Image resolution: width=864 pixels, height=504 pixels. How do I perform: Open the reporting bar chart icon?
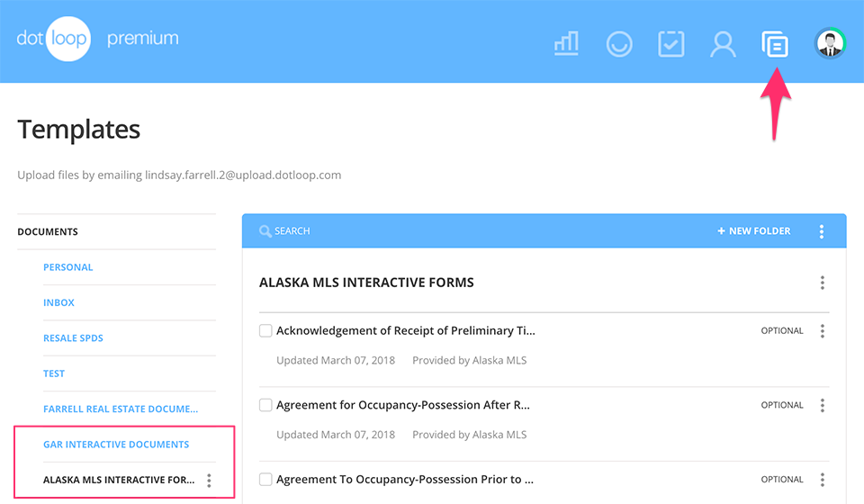click(566, 43)
